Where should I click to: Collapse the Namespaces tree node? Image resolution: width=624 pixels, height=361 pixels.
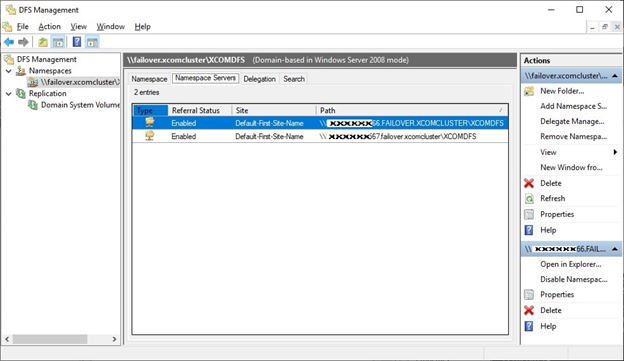[x=9, y=71]
